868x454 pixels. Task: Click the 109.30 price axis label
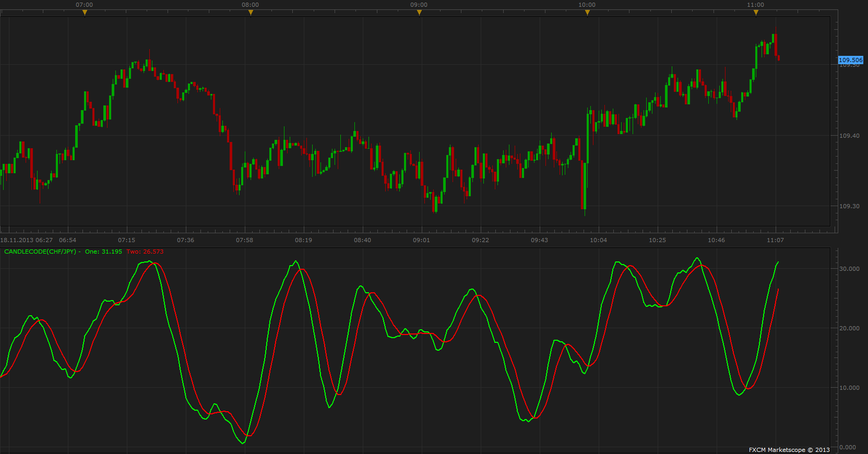point(849,206)
